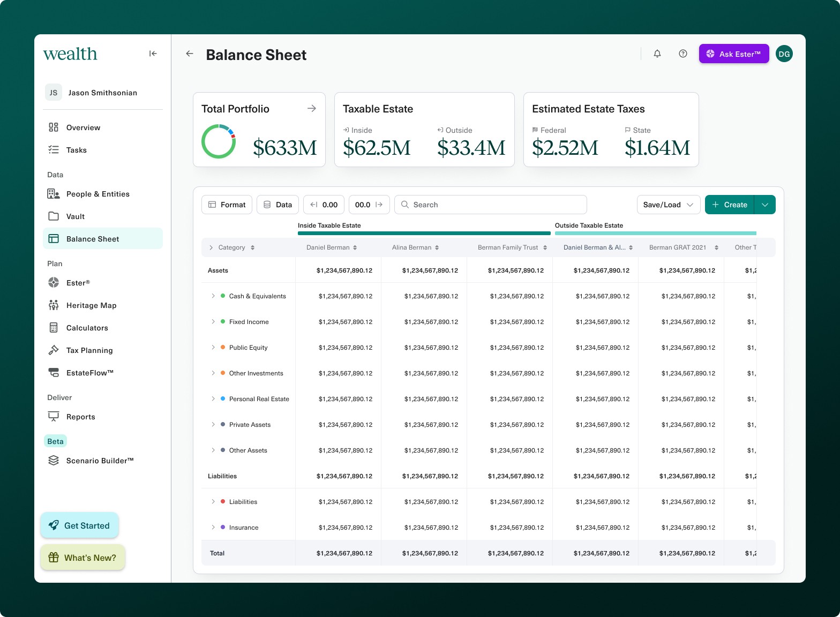Click the Reports presentation icon
The width and height of the screenshot is (840, 617).
pyautogui.click(x=54, y=417)
